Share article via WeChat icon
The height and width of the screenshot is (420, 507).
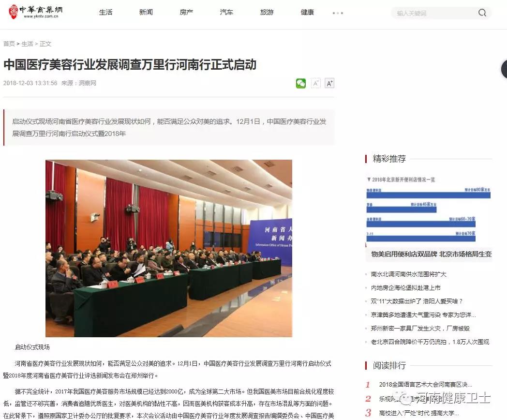[301, 83]
